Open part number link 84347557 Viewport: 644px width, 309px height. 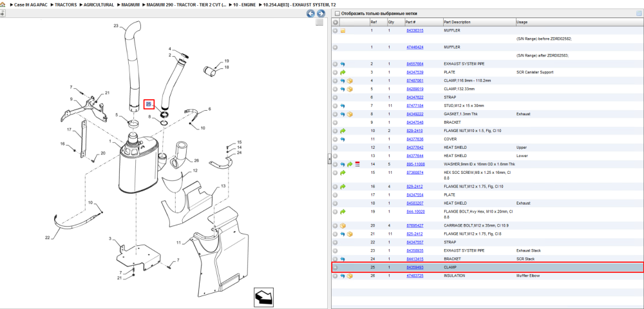pyautogui.click(x=415, y=242)
